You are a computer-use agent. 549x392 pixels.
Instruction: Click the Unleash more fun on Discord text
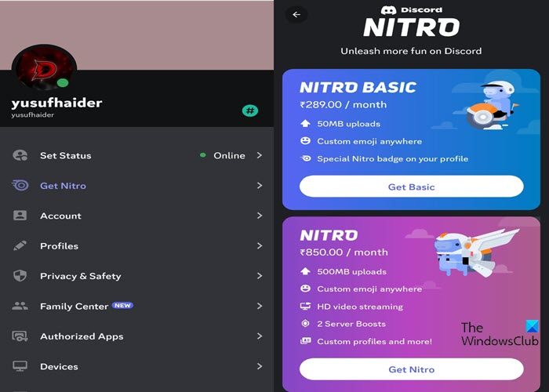click(411, 51)
